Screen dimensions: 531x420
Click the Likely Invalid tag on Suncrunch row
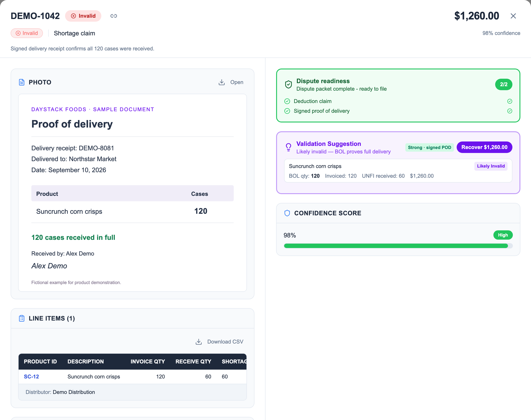(491, 166)
